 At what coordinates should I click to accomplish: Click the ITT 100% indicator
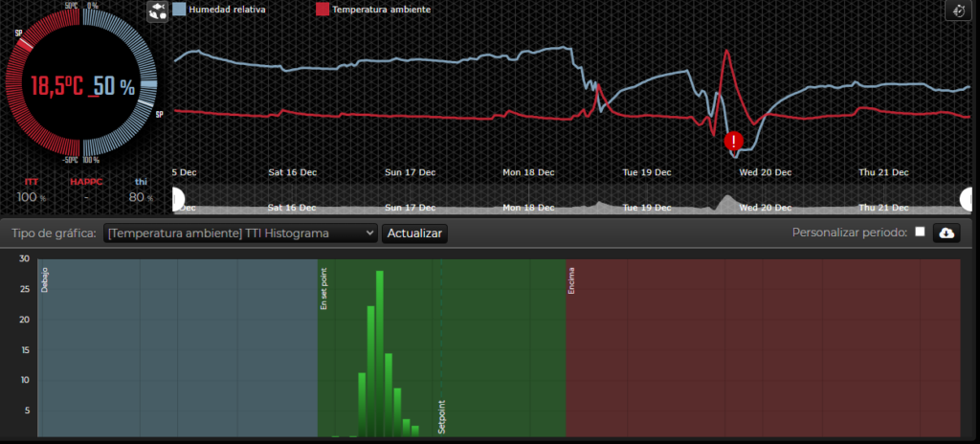[x=32, y=190]
